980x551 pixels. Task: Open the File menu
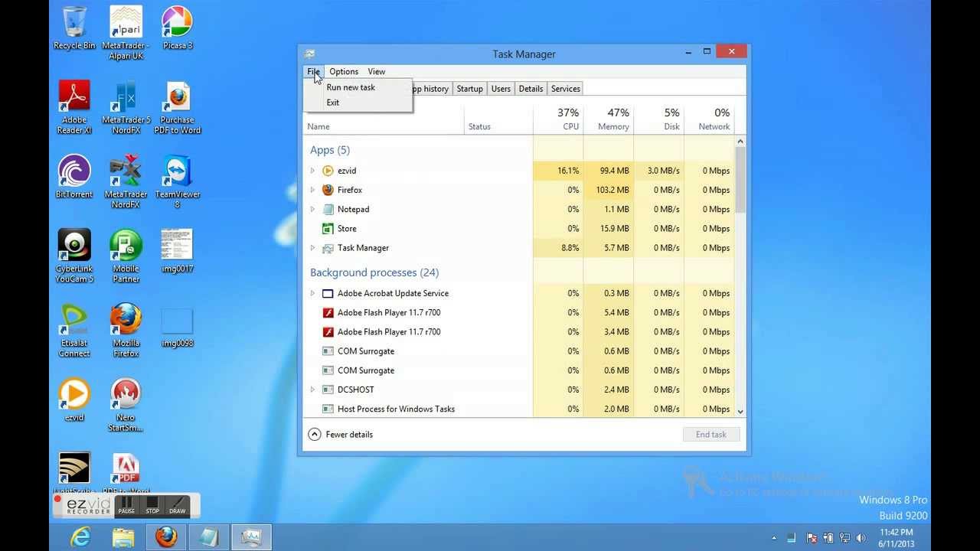coord(314,71)
